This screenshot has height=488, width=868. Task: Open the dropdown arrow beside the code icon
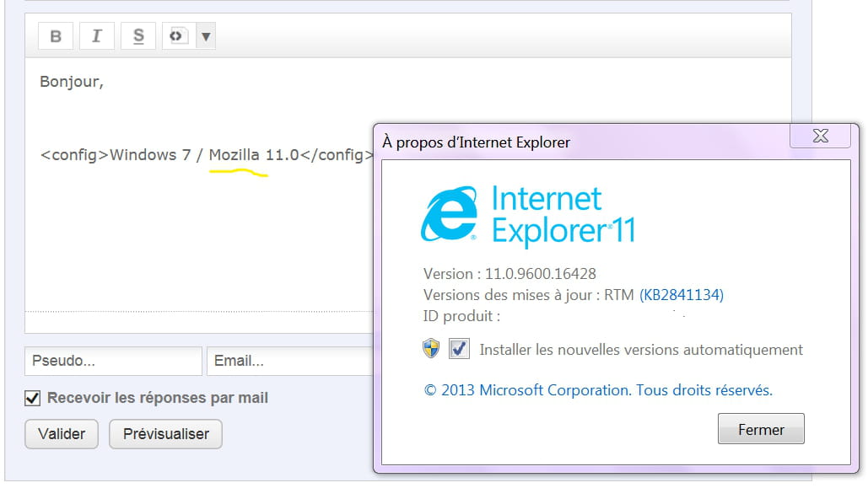tap(206, 36)
